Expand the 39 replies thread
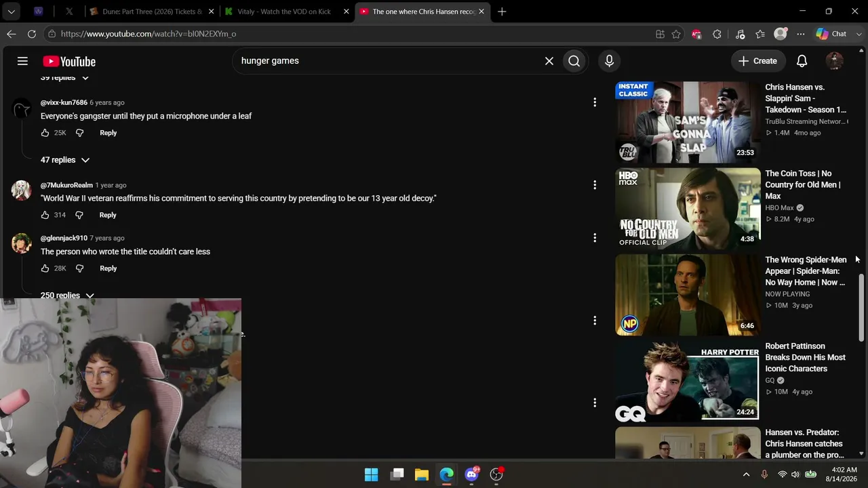The width and height of the screenshot is (868, 488). [65, 78]
